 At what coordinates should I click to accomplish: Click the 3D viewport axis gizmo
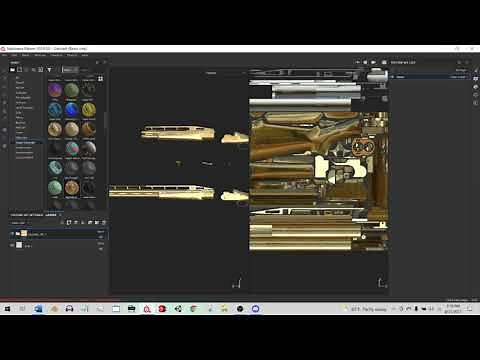[237, 283]
